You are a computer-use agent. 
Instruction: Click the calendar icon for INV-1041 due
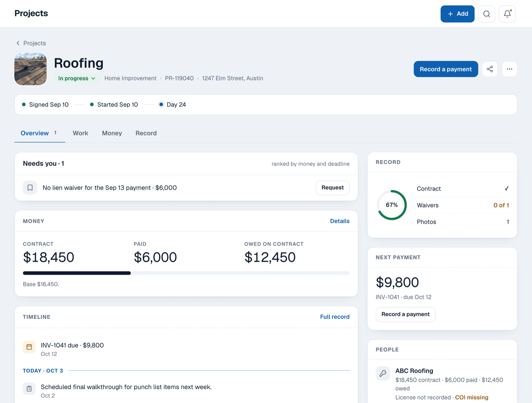pyautogui.click(x=29, y=347)
